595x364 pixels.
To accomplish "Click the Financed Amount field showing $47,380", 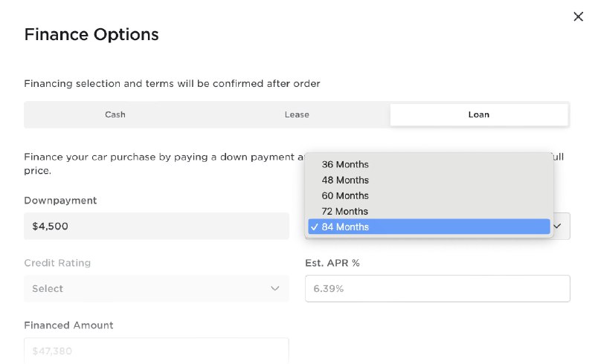I will tap(156, 351).
